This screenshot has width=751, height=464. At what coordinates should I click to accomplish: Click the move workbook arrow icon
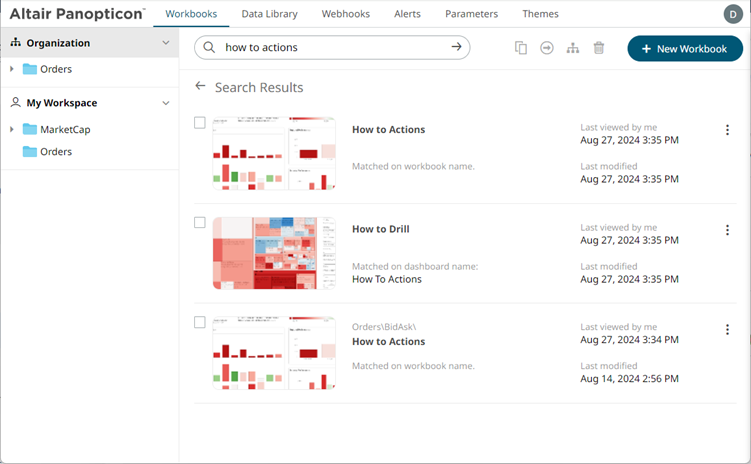click(x=547, y=48)
